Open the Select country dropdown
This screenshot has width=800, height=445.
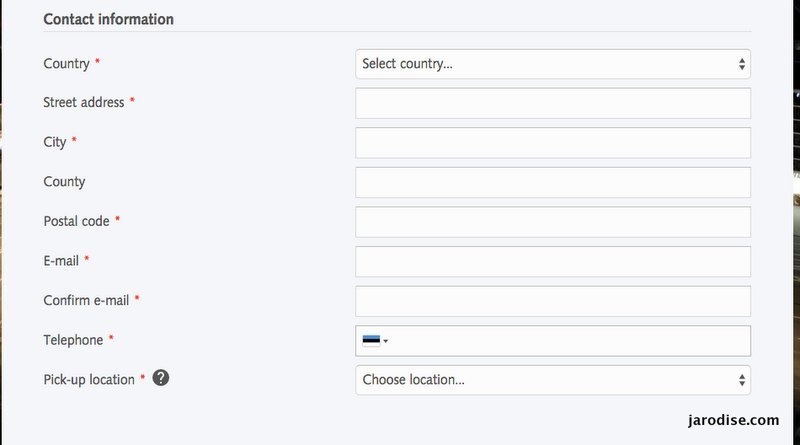point(553,64)
